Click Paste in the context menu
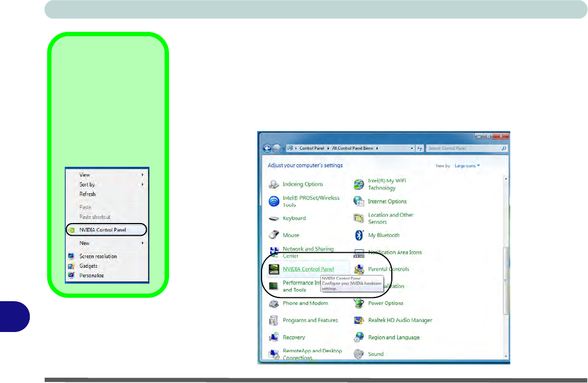This screenshot has height=383, width=588. 107,207
